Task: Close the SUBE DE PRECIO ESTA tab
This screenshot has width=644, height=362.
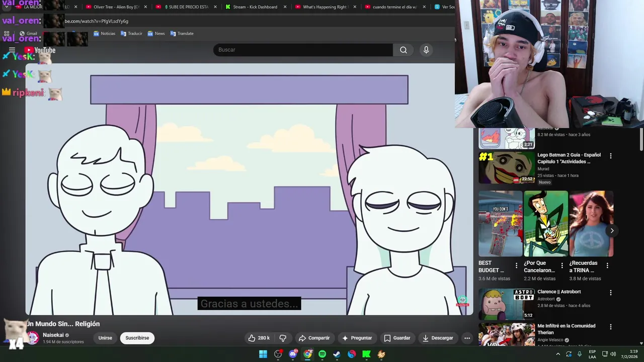Action: (215, 7)
